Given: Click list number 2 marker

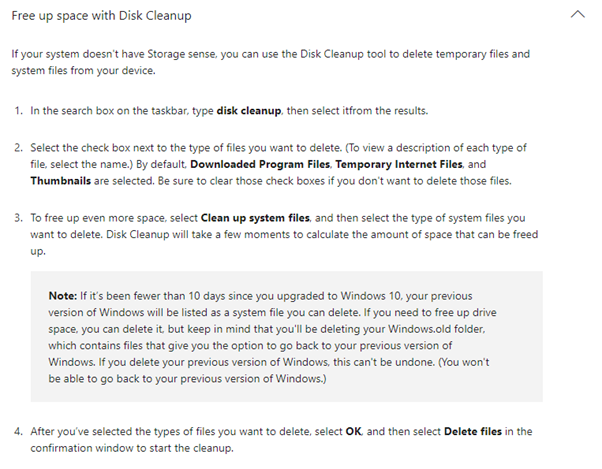Looking at the screenshot, I should tap(19, 148).
